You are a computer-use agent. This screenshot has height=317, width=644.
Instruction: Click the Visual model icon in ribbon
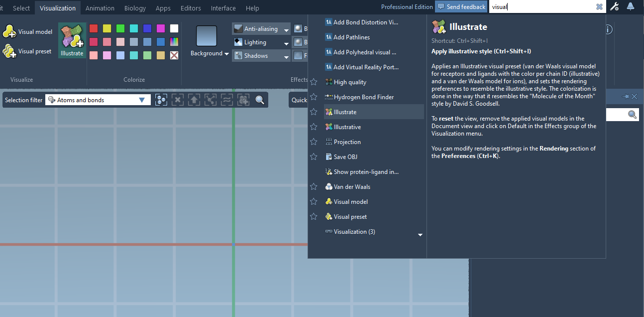(x=9, y=32)
